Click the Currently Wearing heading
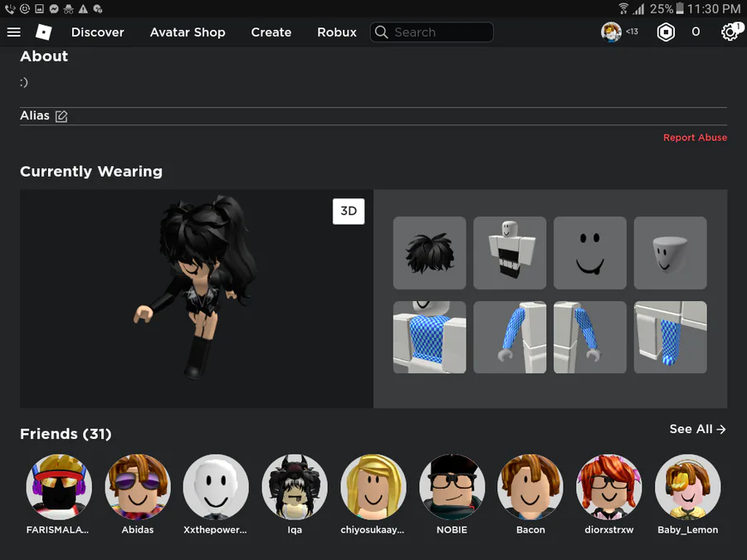 [91, 172]
